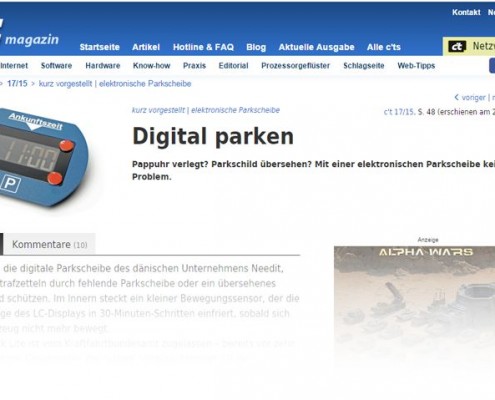Go to Aktuelle Ausgabe
Viewport: 495px width, 400px height.
(x=316, y=47)
